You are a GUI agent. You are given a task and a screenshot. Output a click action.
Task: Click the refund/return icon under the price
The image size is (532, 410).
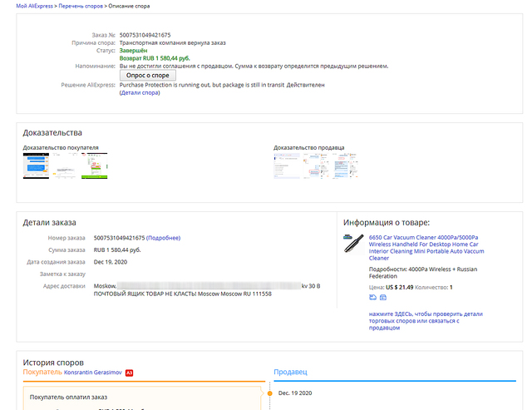point(372,298)
